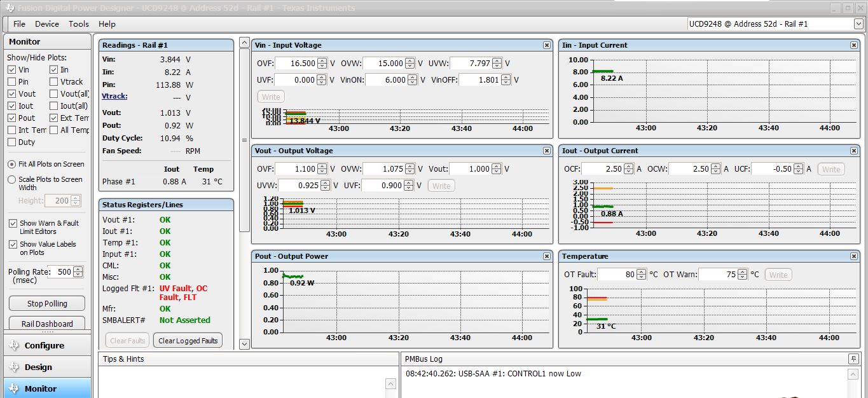
Task: Click the SMBALERT# Not Asserted status
Action: coord(184,320)
